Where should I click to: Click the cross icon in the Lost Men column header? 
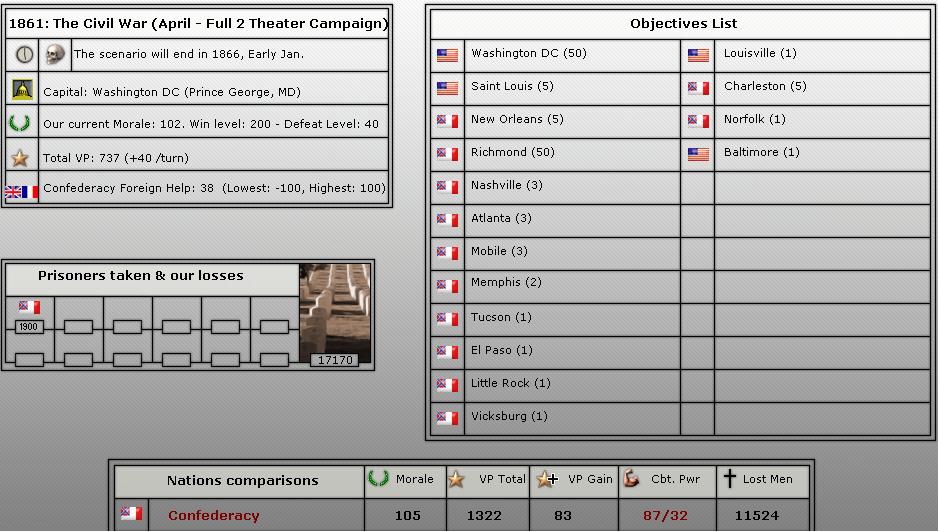(x=729, y=480)
